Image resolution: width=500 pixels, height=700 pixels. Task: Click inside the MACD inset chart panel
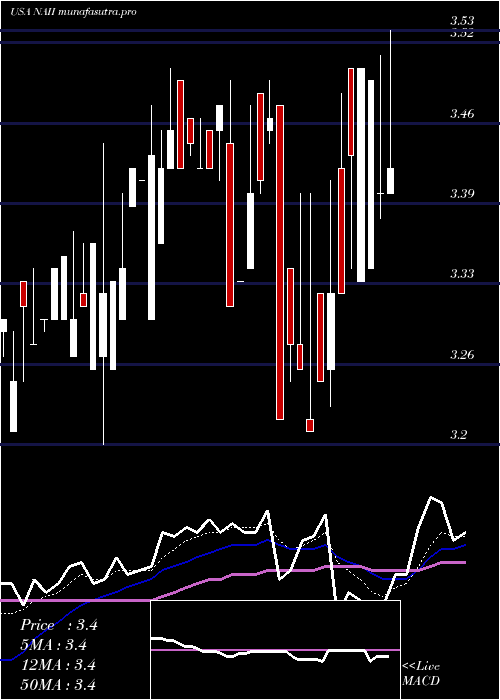pyautogui.click(x=275, y=650)
